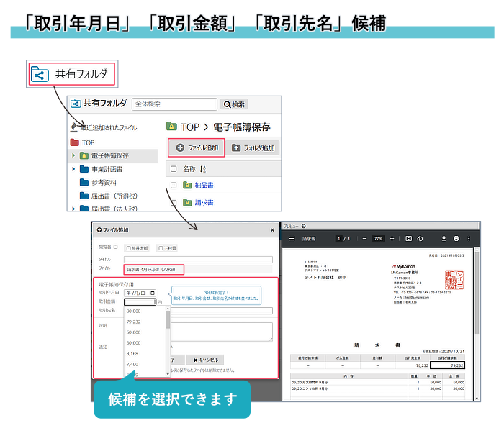
Task: Open the PDF viewer sidebar menu icon
Action: 292,238
